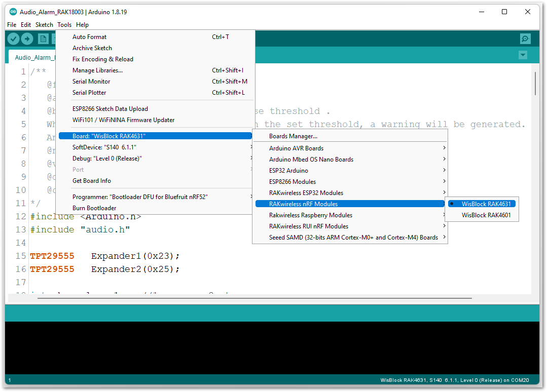Select Serial Plotter menu item

tap(89, 93)
